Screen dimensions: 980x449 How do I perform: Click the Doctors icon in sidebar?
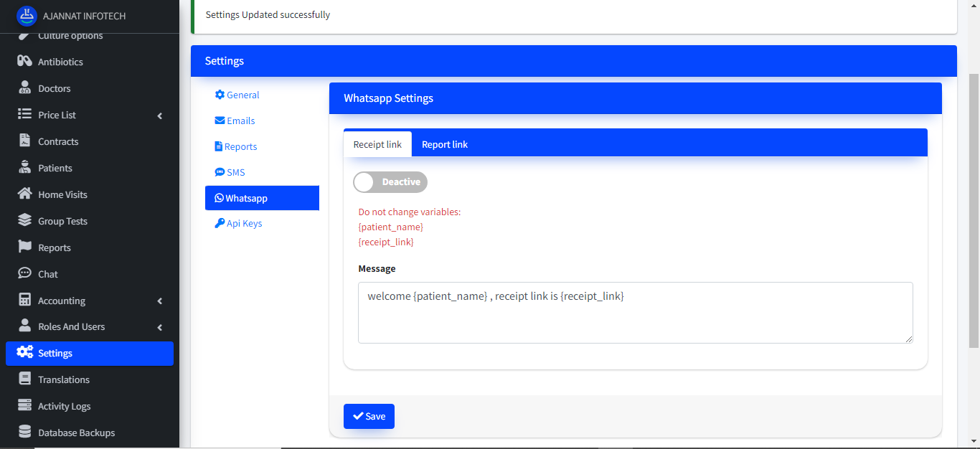24,88
